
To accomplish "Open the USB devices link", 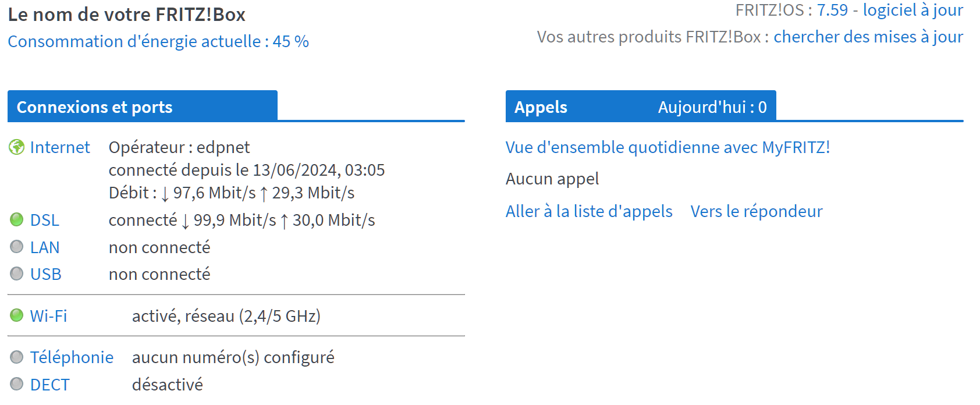I will click(46, 274).
